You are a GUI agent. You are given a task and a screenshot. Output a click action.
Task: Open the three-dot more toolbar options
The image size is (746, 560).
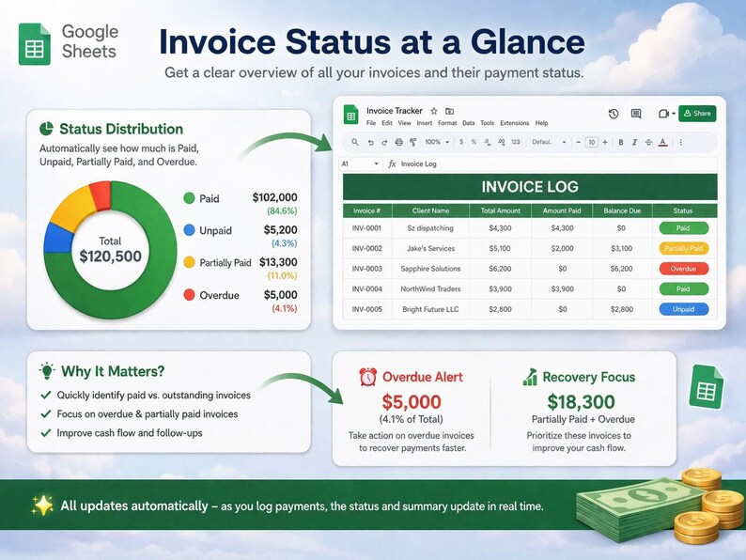coord(681,142)
